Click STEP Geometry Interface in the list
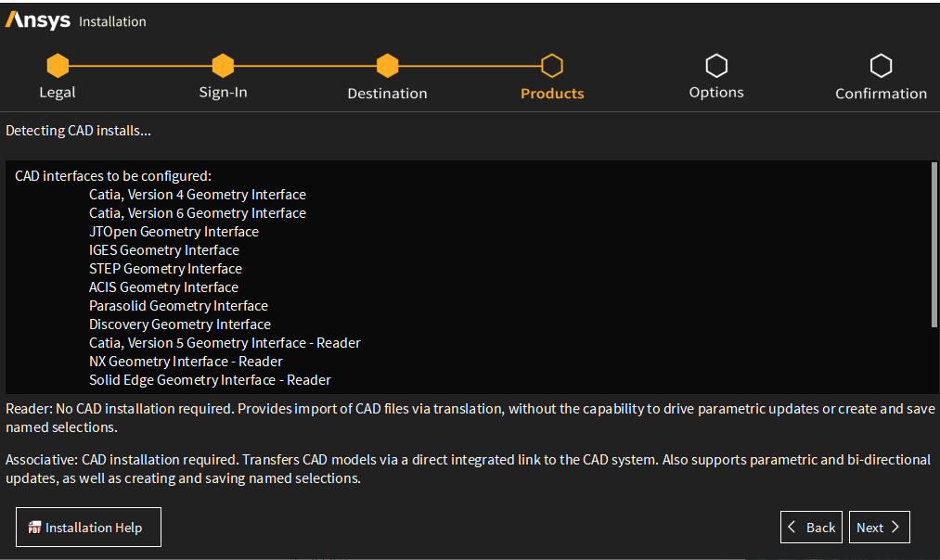The height and width of the screenshot is (560, 940). [165, 269]
